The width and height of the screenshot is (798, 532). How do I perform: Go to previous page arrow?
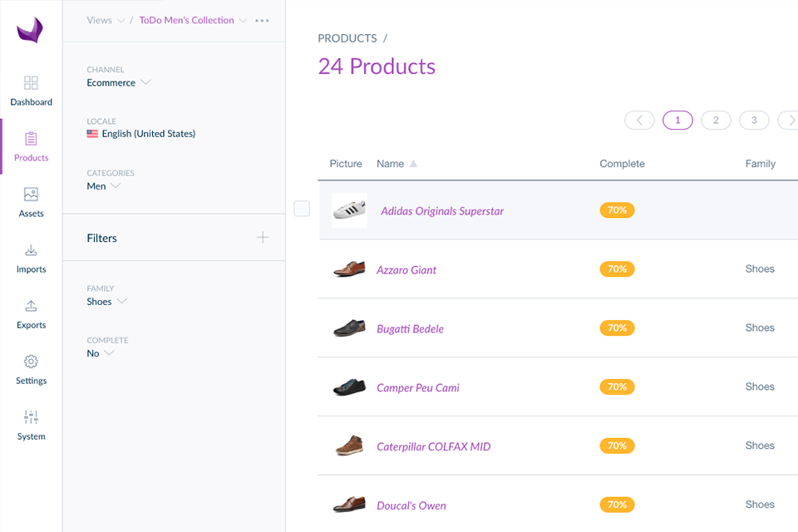click(x=639, y=121)
